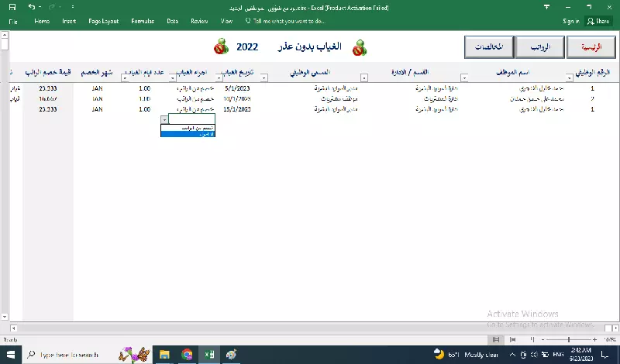This screenshot has height=364, width=620.
Task: Open the الرقم الوظيفي column filter arrow
Action: click(x=569, y=78)
